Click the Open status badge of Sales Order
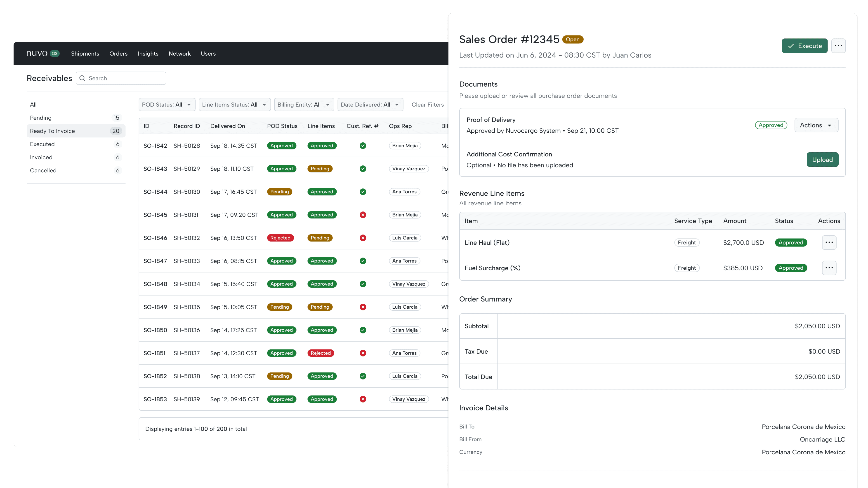Image resolution: width=868 pixels, height=488 pixels. [573, 39]
